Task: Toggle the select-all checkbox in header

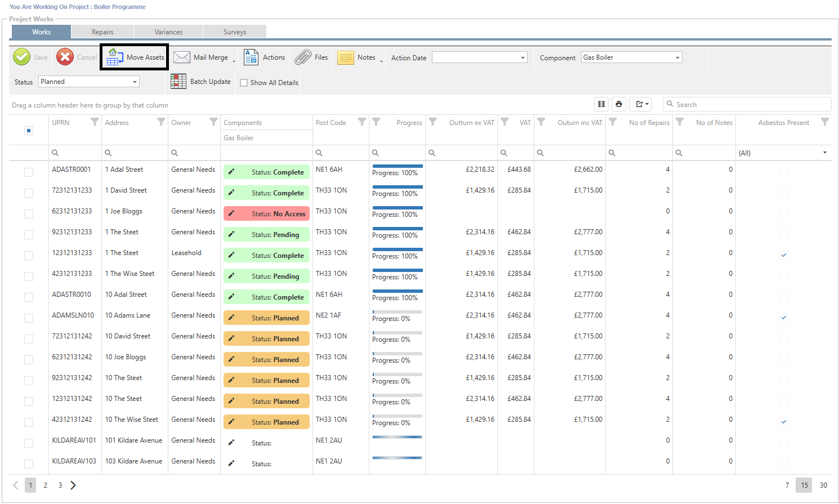Action: 29,131
